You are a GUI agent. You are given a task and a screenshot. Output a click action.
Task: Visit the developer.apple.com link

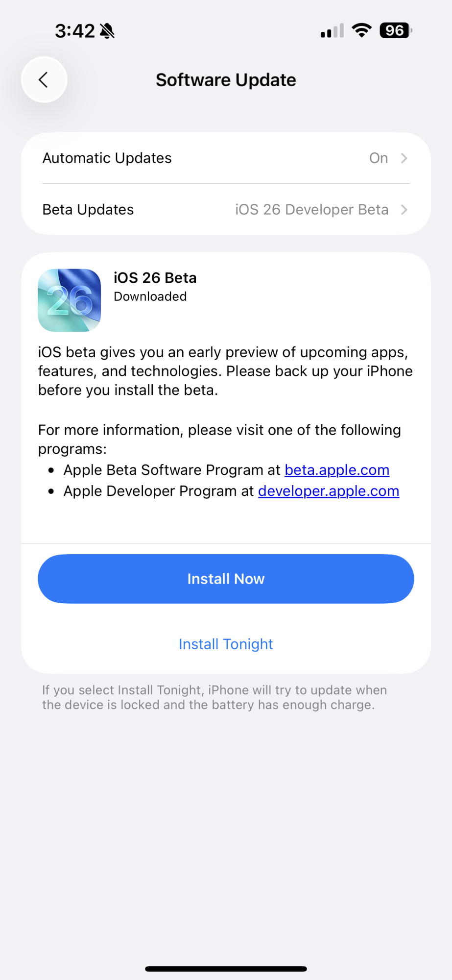point(329,491)
